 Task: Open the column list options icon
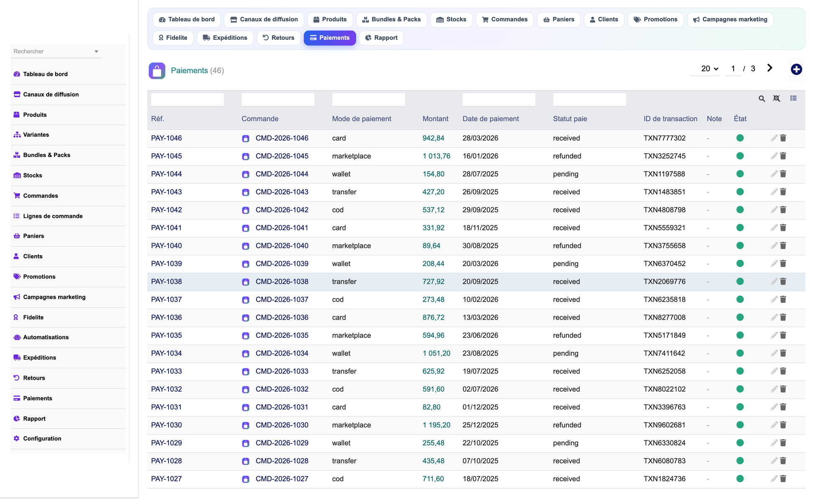(x=793, y=98)
